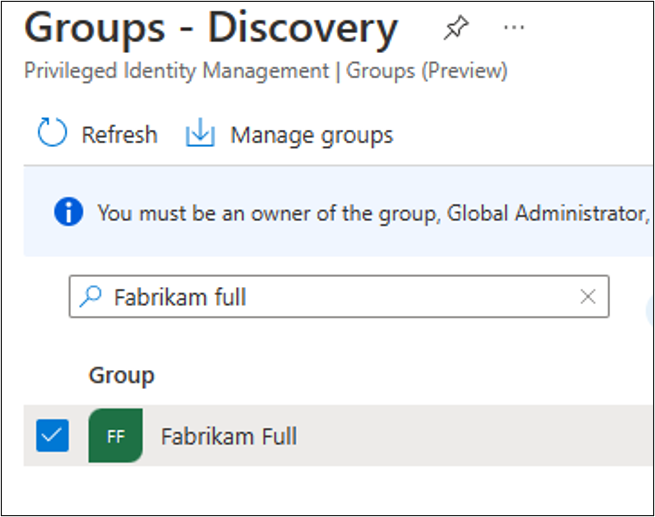Click the Privileged Identity Management subtitle text
Image resolution: width=655 pixels, height=517 pixels.
176,71
